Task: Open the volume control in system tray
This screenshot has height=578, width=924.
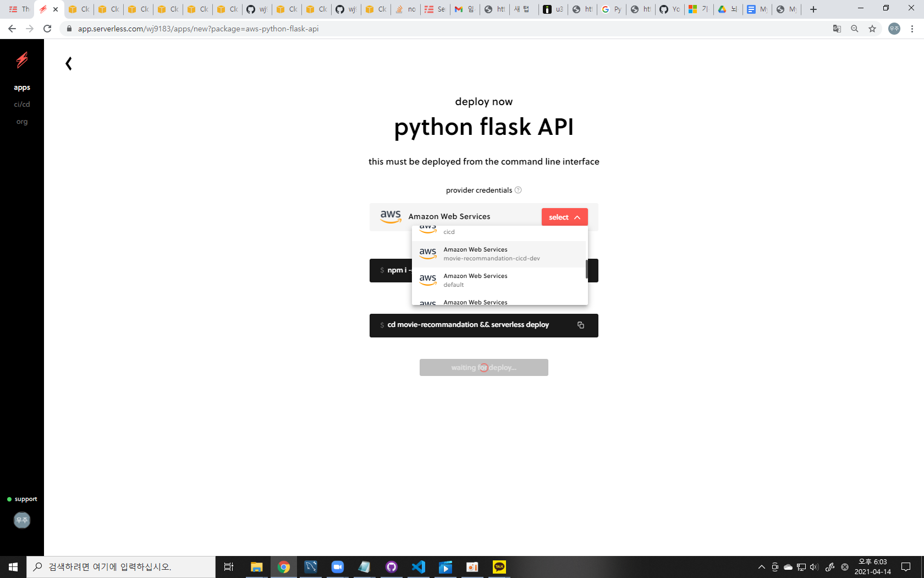Action: tap(815, 567)
